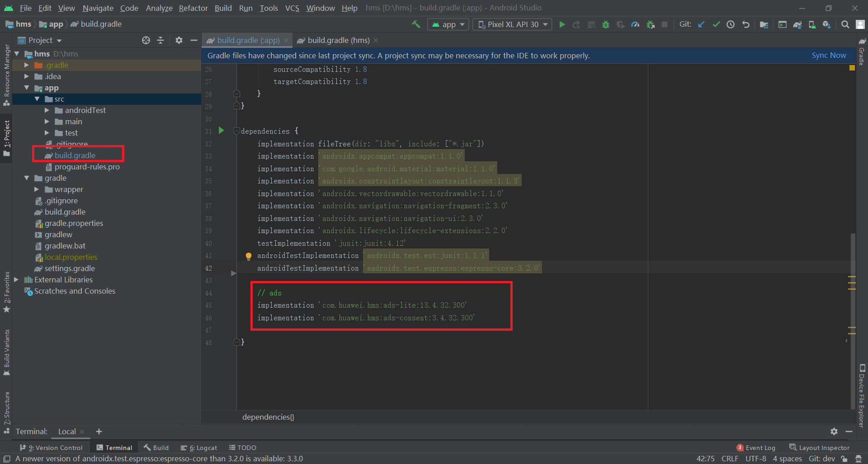868x464 pixels.
Task: Hide the Project panel with minus icon
Action: click(x=194, y=40)
